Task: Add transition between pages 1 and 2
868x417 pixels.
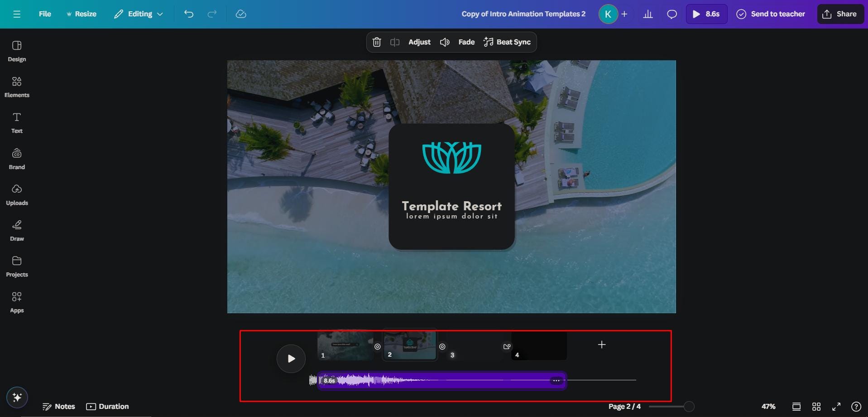Action: click(378, 347)
